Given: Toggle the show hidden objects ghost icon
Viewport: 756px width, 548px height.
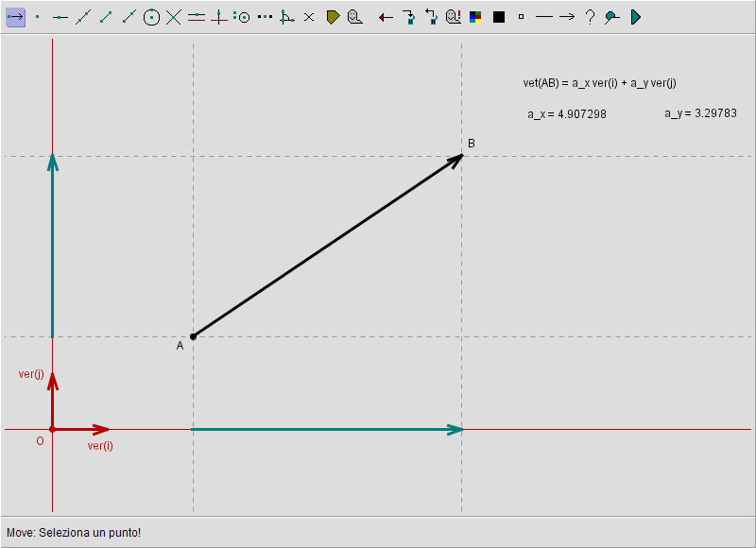Looking at the screenshot, I should [454, 17].
